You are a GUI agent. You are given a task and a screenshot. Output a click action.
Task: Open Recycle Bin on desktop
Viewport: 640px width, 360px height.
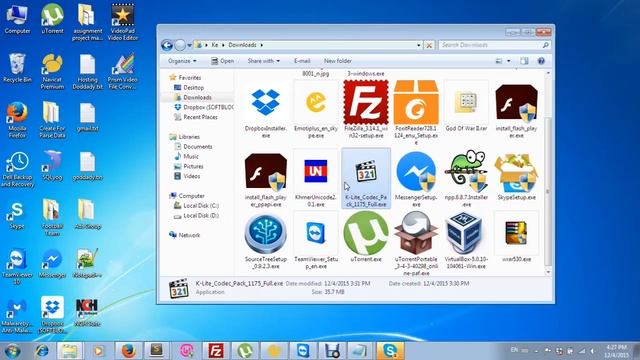click(x=17, y=68)
